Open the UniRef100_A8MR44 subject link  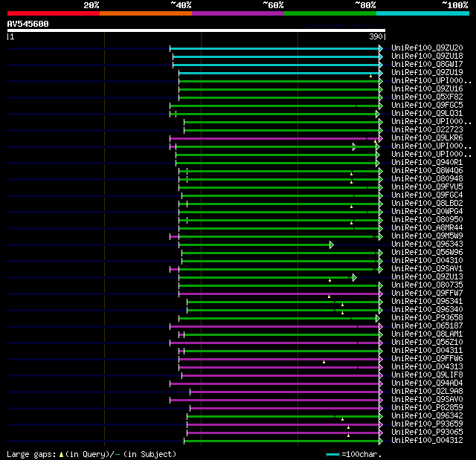(x=427, y=227)
